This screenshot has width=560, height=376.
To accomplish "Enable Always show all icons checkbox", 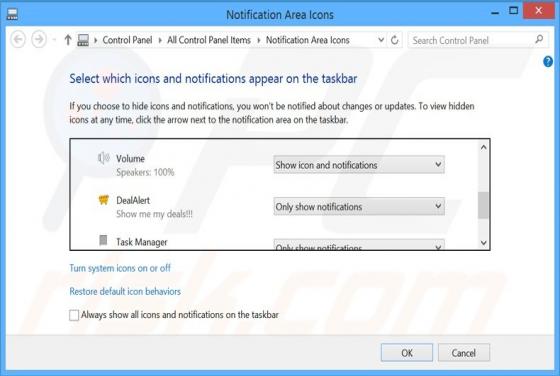I will coord(74,315).
